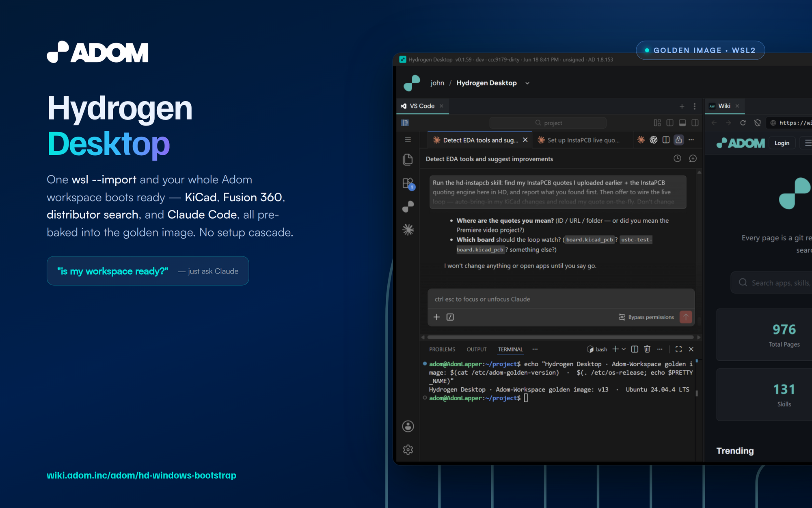Click the split editor icon beside ChatGPT icon

tap(666, 140)
